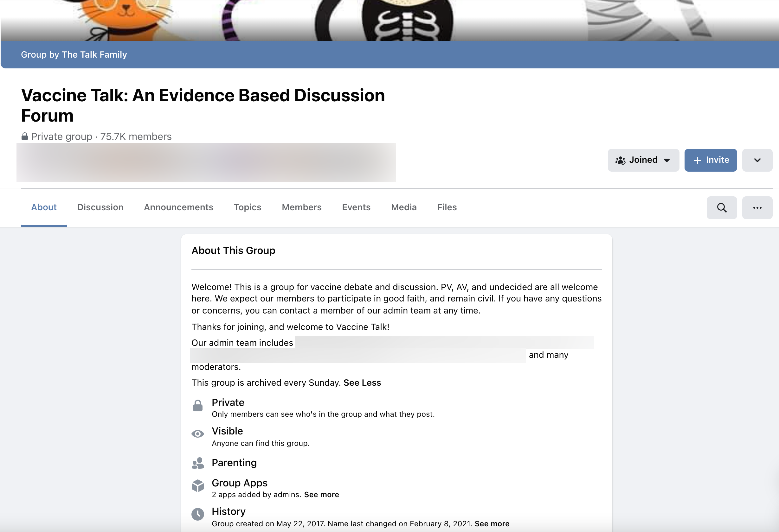
Task: Expand Group Apps with See more
Action: click(321, 494)
